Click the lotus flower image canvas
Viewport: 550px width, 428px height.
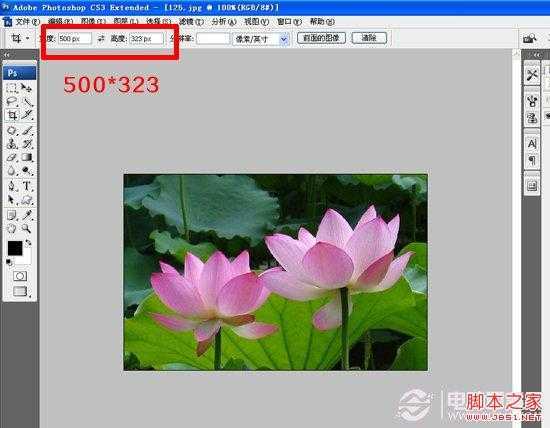click(276, 272)
